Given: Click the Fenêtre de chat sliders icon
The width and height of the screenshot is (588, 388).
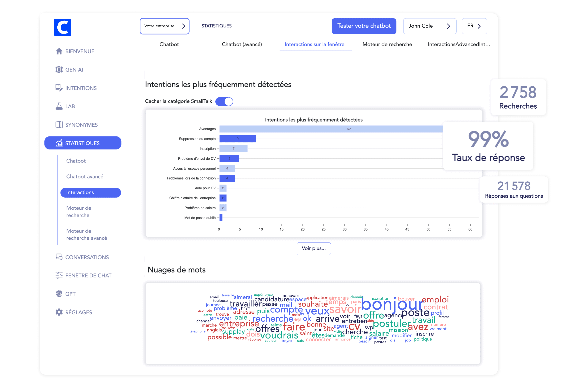Looking at the screenshot, I should pos(59,275).
